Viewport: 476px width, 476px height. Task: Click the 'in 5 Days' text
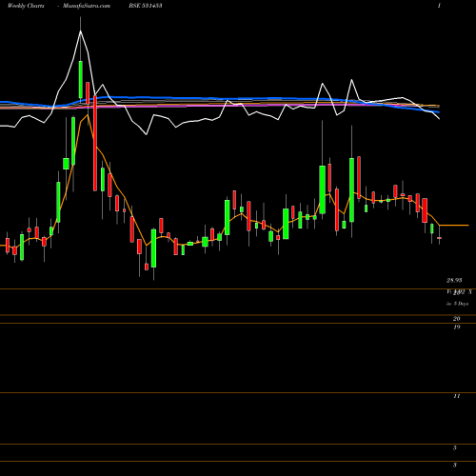457,304
